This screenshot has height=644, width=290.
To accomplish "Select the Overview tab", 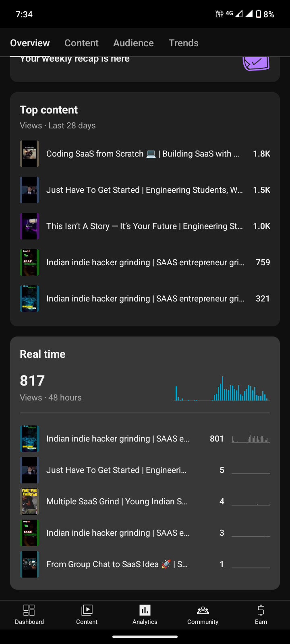I will click(x=30, y=43).
